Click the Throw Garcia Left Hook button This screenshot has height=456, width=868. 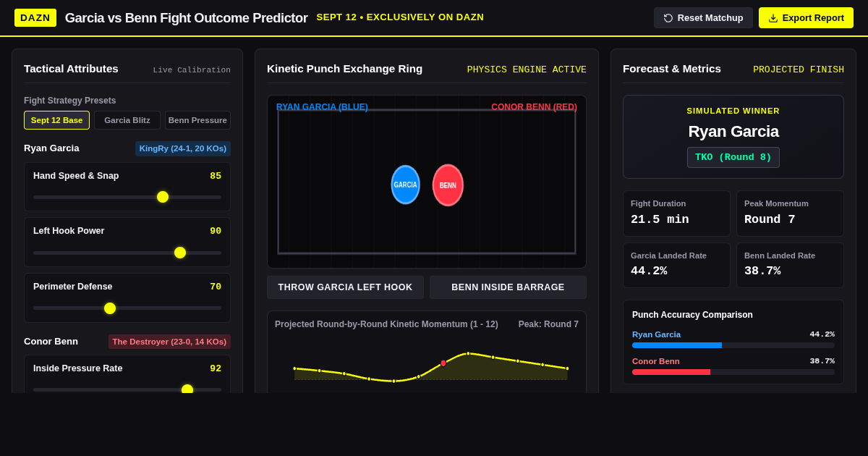coord(345,287)
